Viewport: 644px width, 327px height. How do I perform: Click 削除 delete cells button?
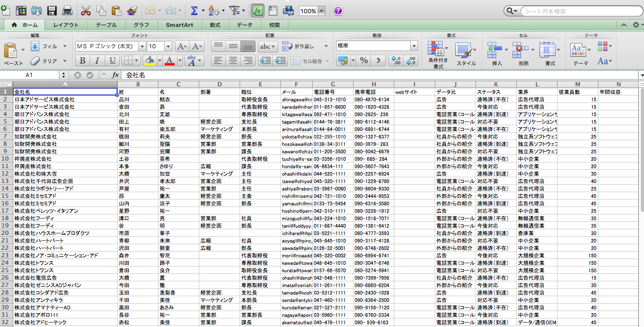[x=523, y=54]
